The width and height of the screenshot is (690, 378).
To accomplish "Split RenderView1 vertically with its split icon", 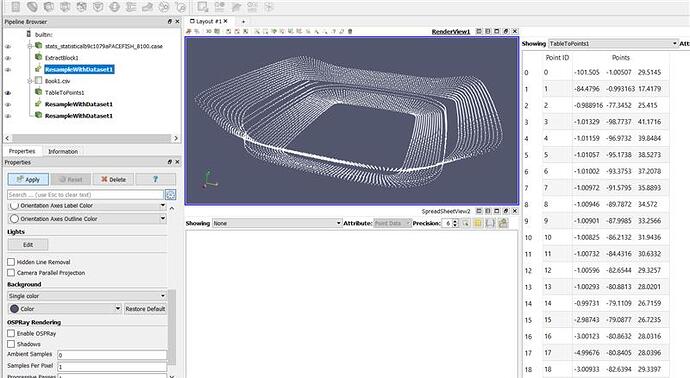I will coord(488,32).
